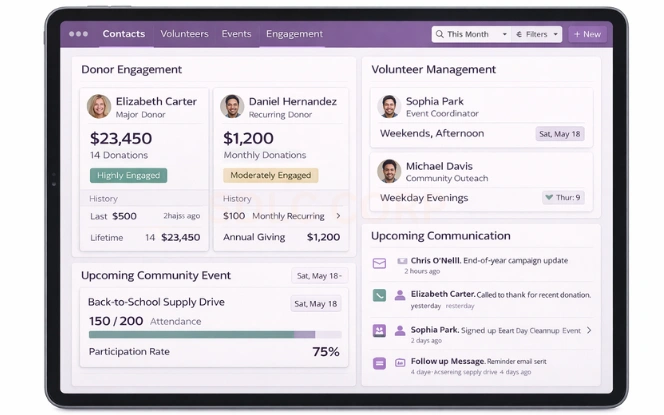Open the Filters dropdown
The width and height of the screenshot is (664, 415).
pyautogui.click(x=537, y=34)
